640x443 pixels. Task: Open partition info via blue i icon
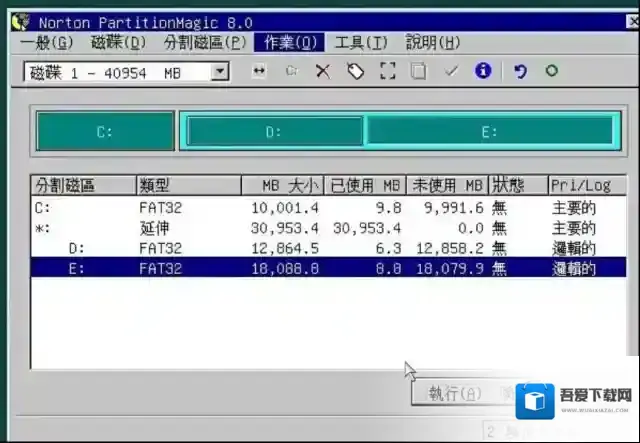pos(483,71)
